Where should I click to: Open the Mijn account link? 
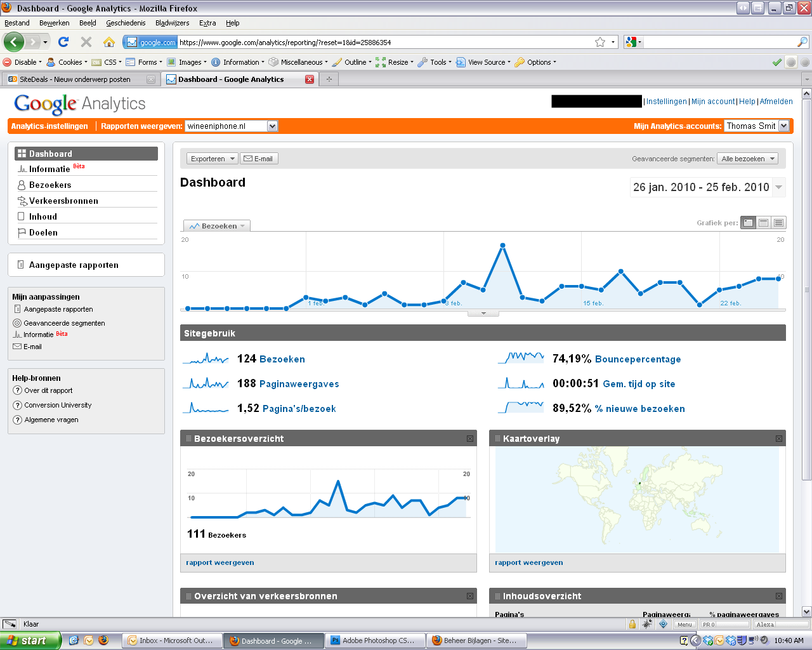click(713, 102)
